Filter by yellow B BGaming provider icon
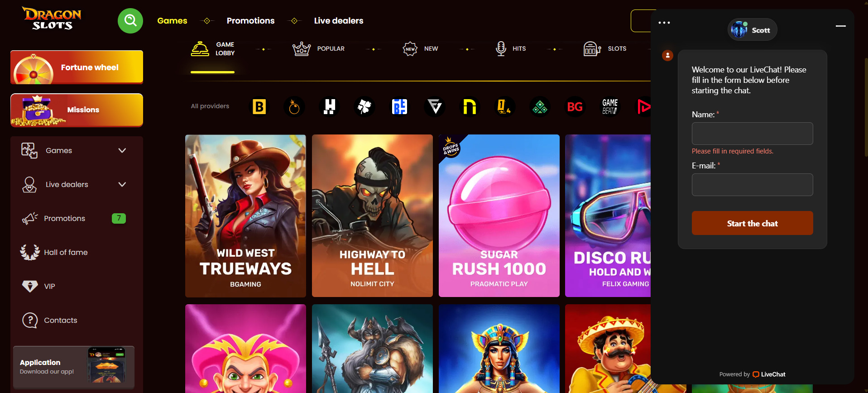Viewport: 868px width, 393px height. (259, 107)
